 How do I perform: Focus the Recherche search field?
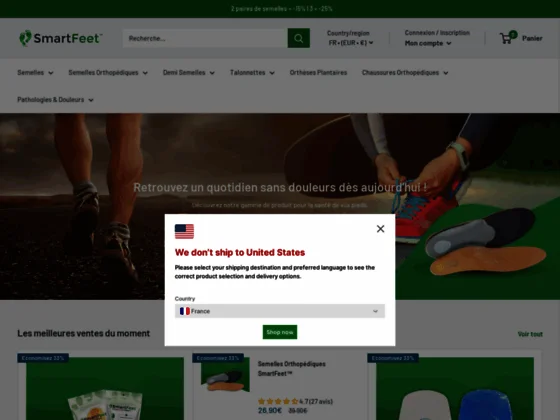[x=205, y=38]
